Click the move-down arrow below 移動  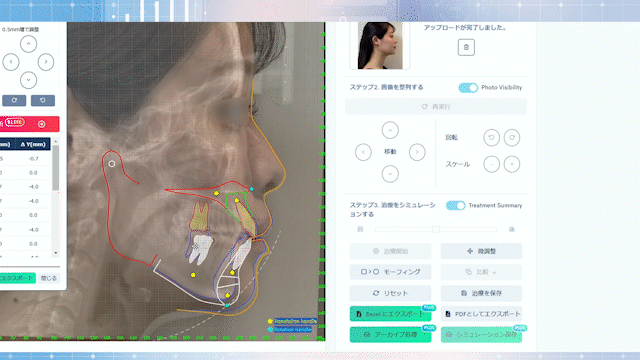pyautogui.click(x=390, y=174)
